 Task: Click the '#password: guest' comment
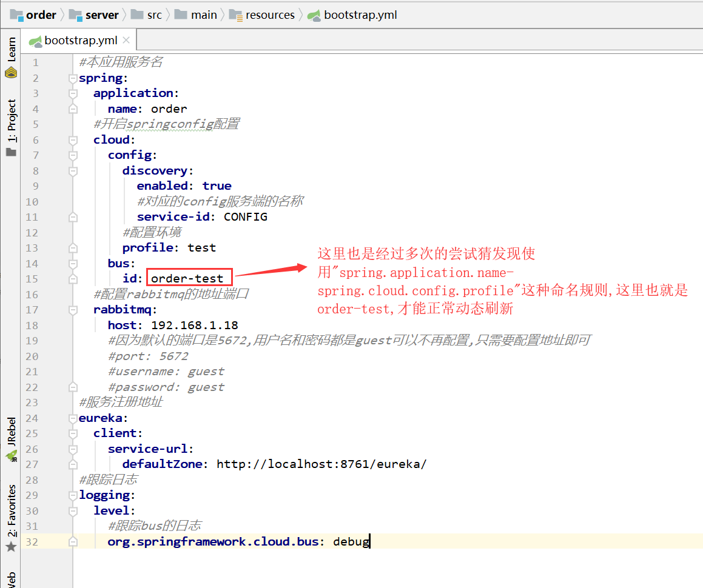tap(166, 387)
